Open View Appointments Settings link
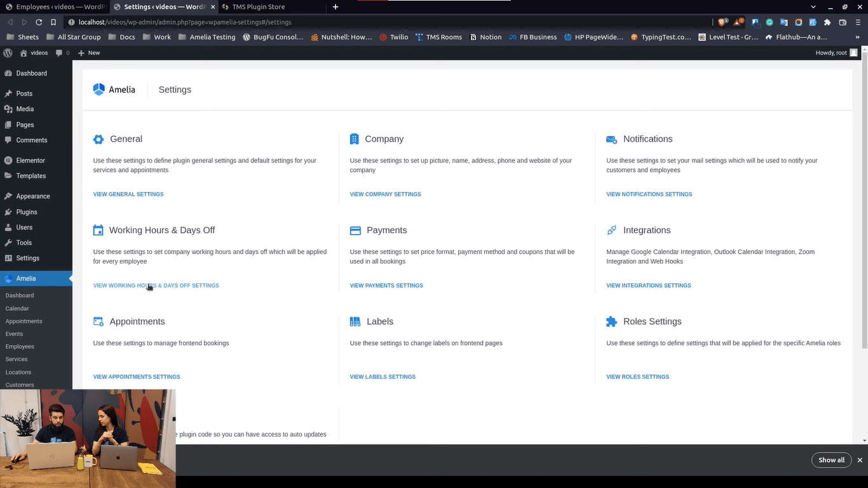 coord(137,377)
